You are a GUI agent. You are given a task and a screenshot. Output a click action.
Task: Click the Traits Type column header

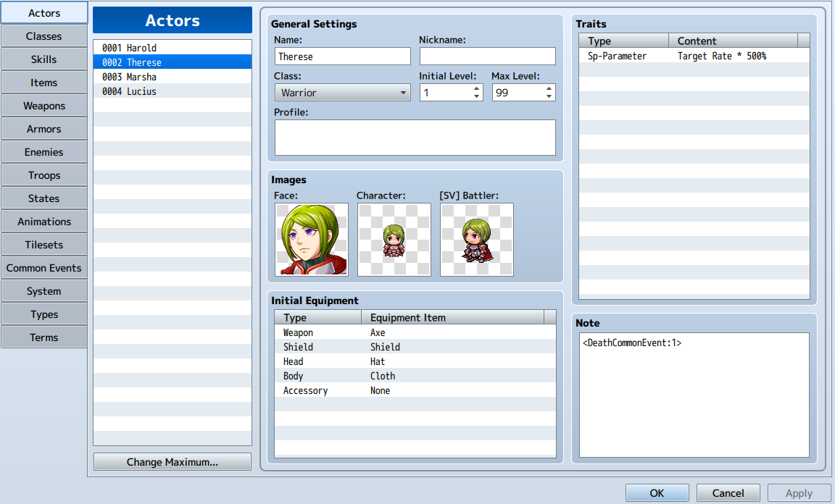point(623,41)
